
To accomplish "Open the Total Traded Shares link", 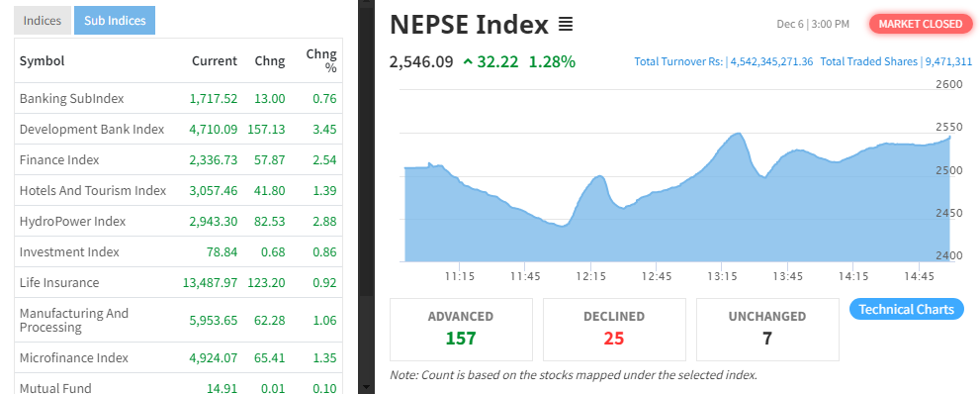I will point(896,61).
